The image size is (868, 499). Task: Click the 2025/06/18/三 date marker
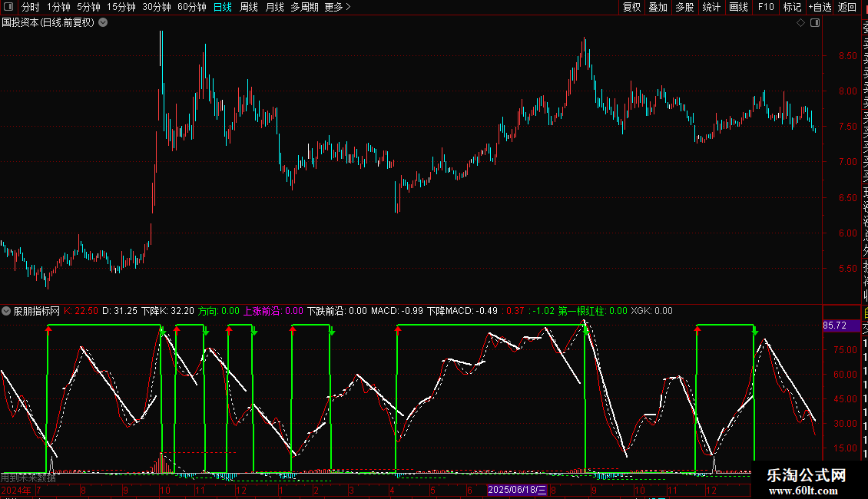pyautogui.click(x=517, y=490)
